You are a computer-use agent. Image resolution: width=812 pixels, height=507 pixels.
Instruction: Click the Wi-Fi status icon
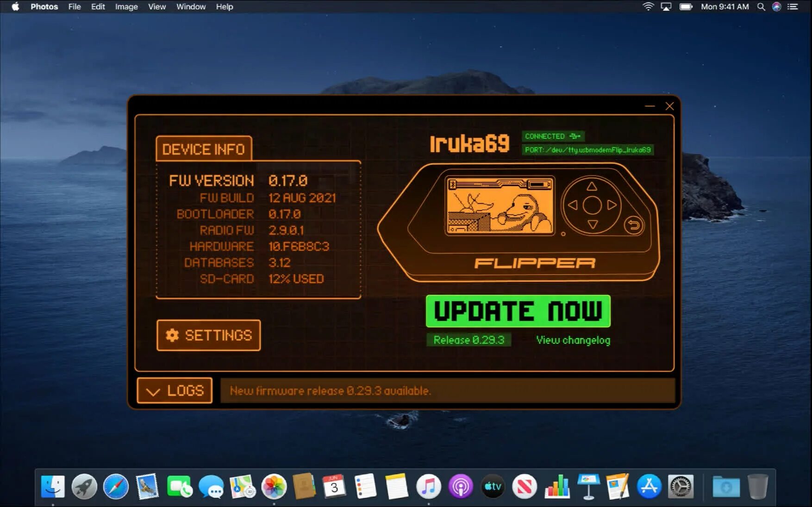pos(648,6)
